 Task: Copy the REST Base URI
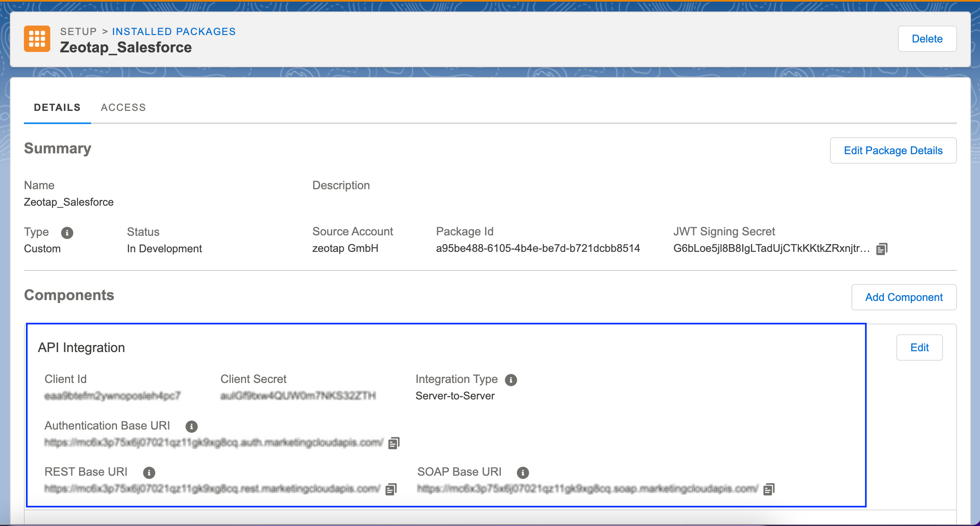coord(391,489)
